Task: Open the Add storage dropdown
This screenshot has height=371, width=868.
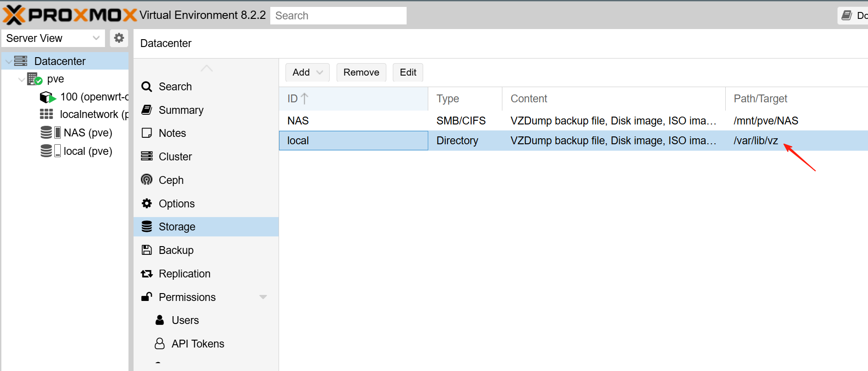Action: (307, 72)
